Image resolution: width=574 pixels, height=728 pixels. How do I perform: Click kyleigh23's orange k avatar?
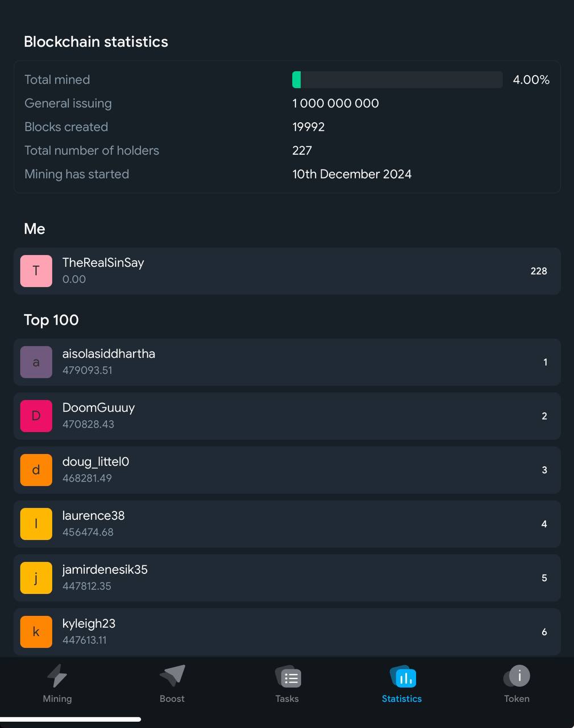pyautogui.click(x=36, y=632)
